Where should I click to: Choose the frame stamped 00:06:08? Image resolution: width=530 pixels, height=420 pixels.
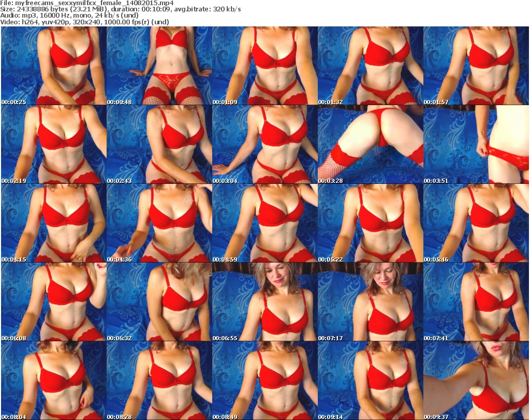[54, 302]
